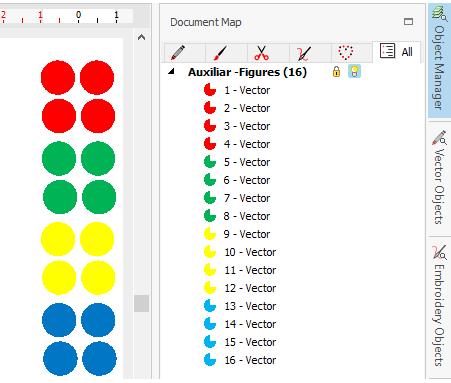
Task: Toggle the lightbulb visibility of Auxiliar -Figures
Action: point(354,71)
